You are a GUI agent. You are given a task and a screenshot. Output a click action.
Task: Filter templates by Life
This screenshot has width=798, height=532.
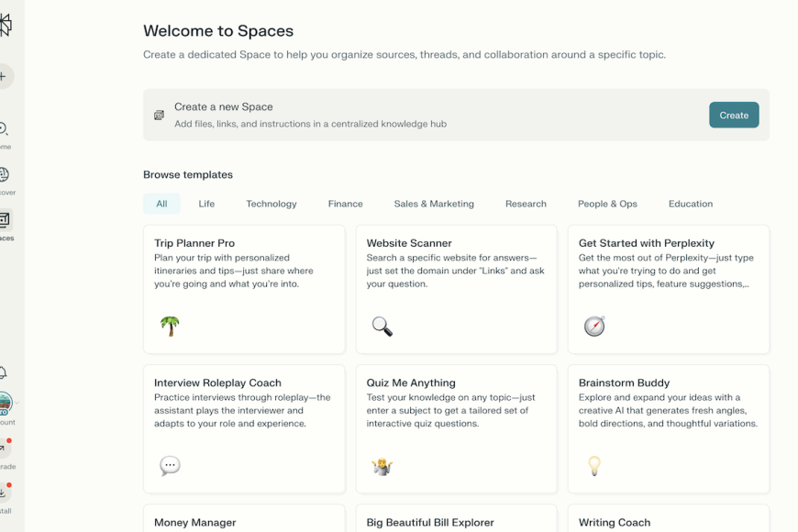206,204
